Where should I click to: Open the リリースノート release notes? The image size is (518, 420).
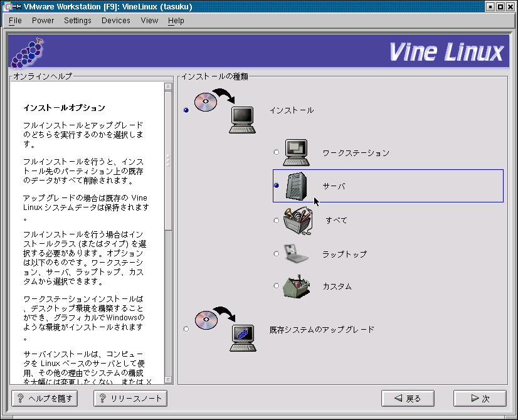coord(130,399)
